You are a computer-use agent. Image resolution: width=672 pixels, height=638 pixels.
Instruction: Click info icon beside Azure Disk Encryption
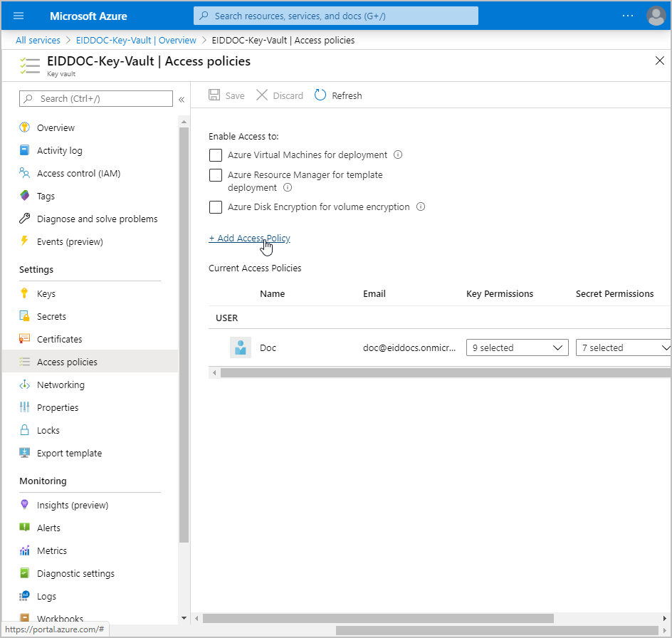421,207
